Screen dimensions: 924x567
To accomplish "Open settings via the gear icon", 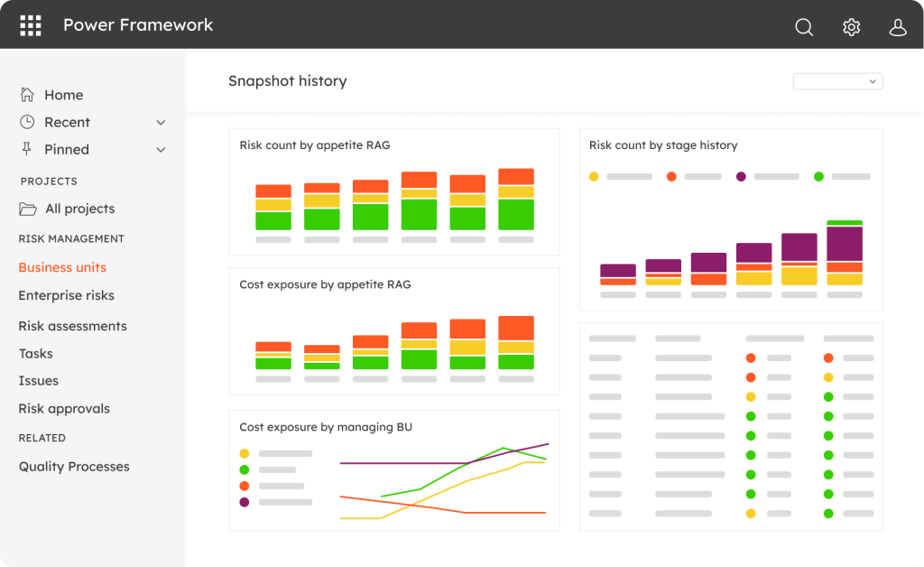I will 851,27.
